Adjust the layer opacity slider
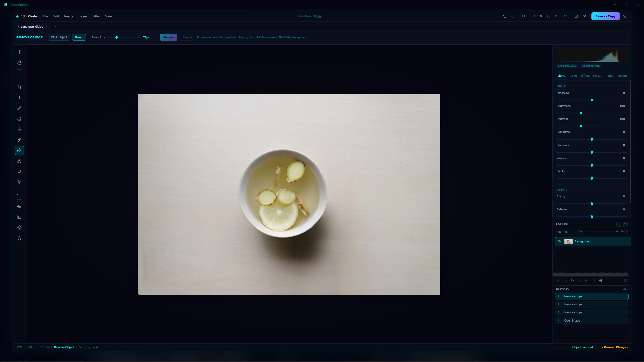644x362 pixels. click(x=601, y=232)
